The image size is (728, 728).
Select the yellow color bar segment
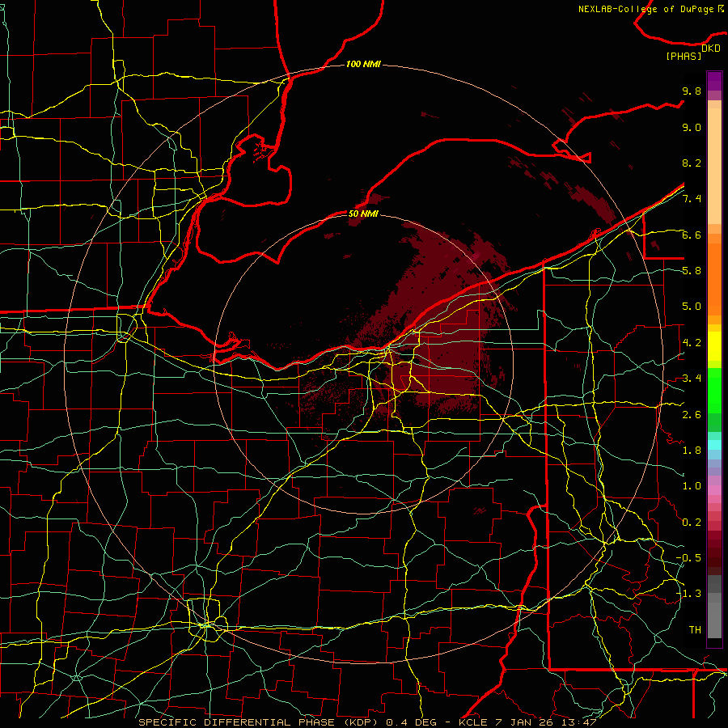pos(714,346)
